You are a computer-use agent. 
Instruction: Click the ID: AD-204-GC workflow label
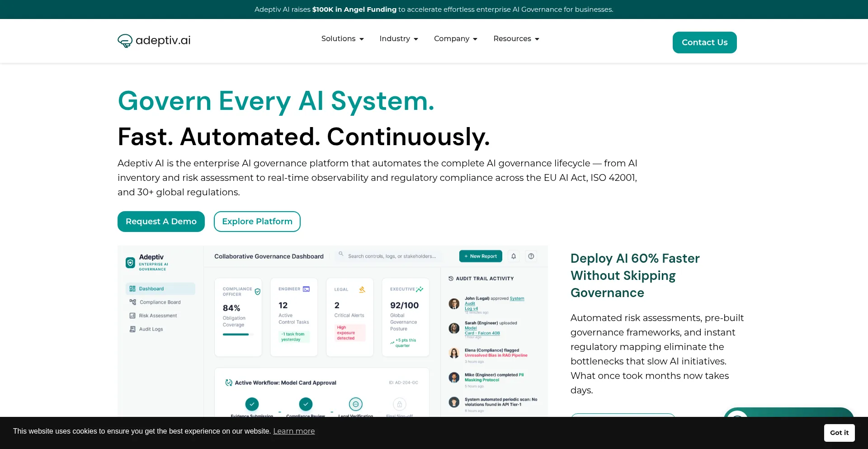[x=403, y=383]
